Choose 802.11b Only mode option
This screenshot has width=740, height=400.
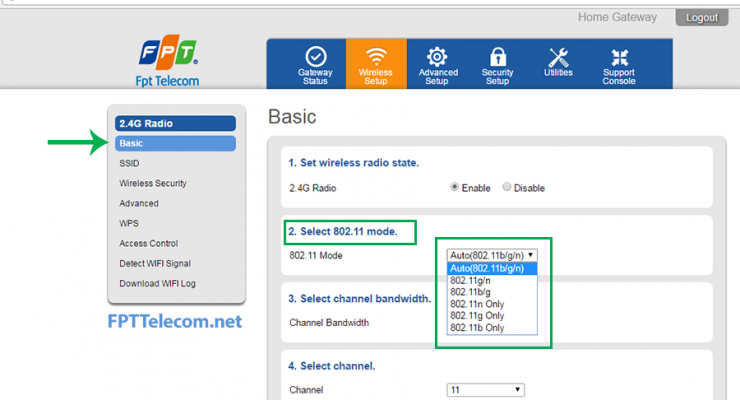tap(492, 328)
